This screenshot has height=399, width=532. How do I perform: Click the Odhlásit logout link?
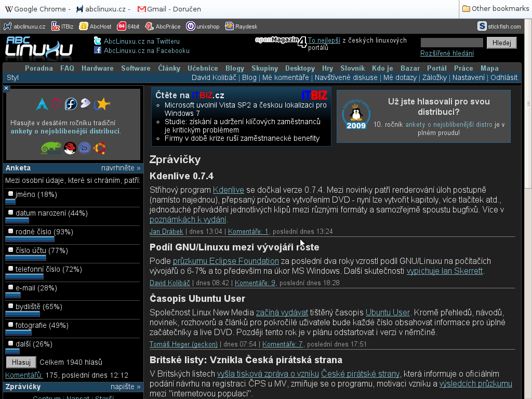(504, 78)
